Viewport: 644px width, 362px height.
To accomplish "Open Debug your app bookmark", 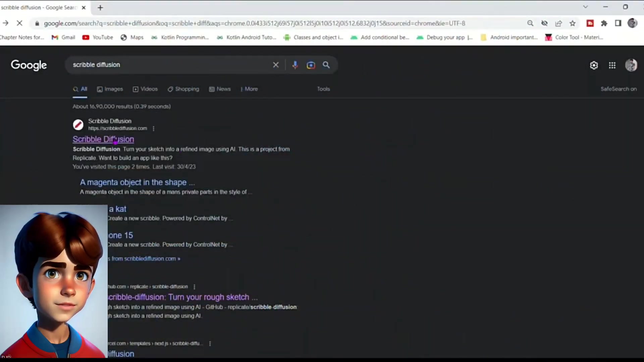I will tap(445, 37).
